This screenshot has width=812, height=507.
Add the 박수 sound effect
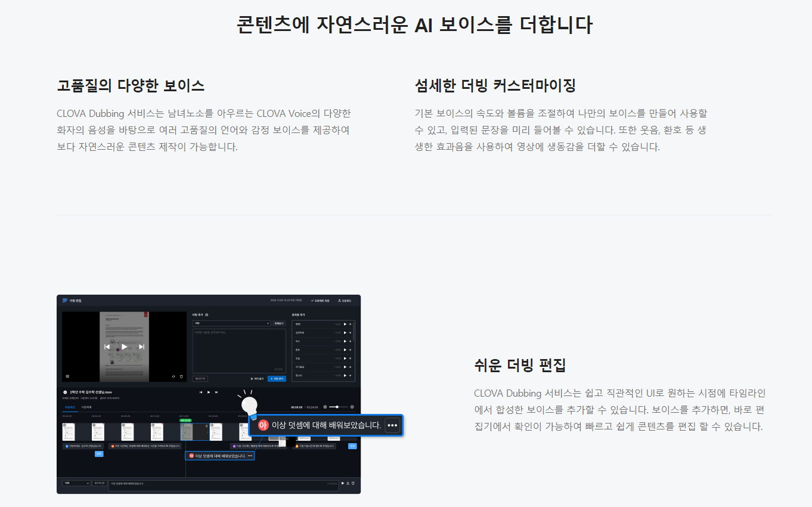pyautogui.click(x=350, y=341)
